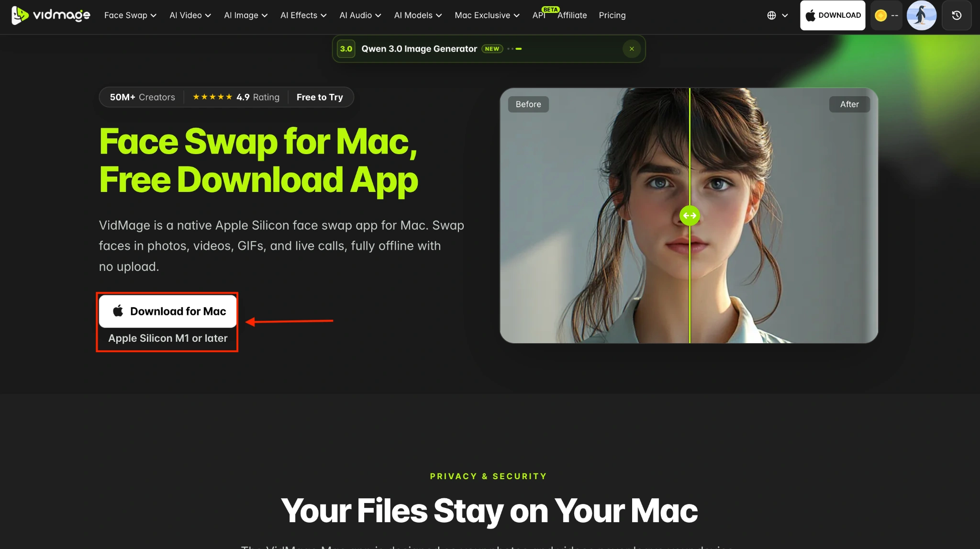This screenshot has width=980, height=549.
Task: Expand the AI Models menu
Action: tap(418, 15)
